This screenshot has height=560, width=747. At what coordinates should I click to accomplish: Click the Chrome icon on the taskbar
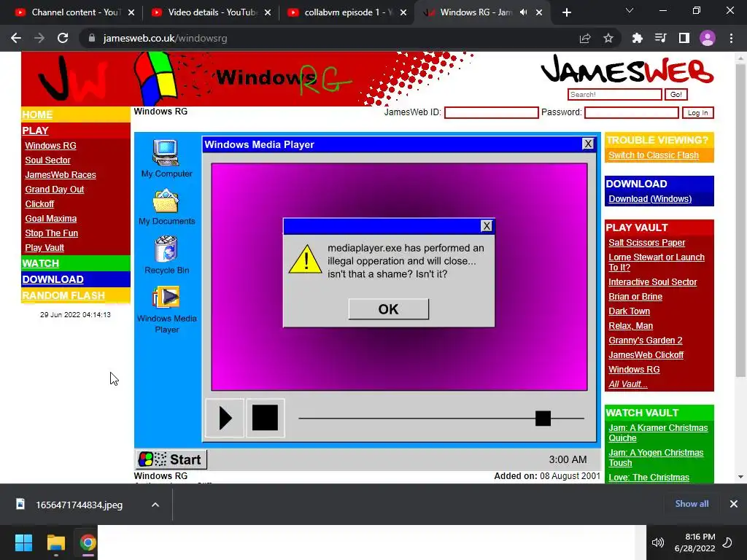coord(88,542)
